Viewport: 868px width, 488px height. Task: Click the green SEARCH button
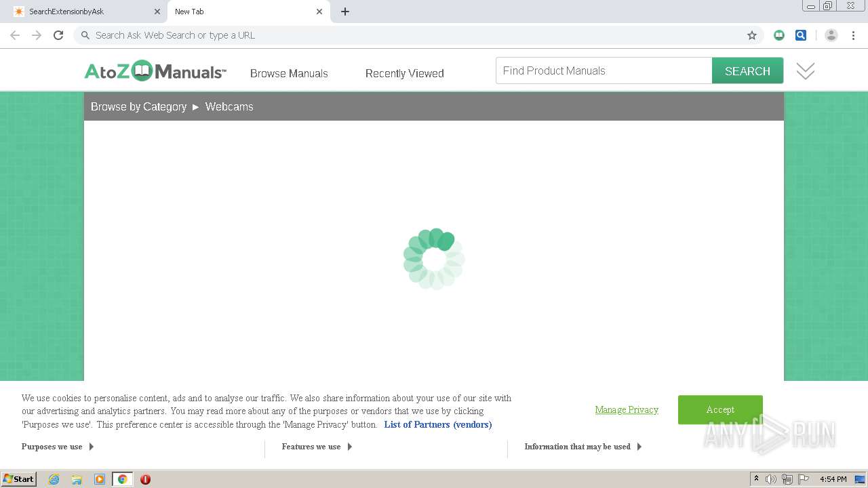pos(747,70)
